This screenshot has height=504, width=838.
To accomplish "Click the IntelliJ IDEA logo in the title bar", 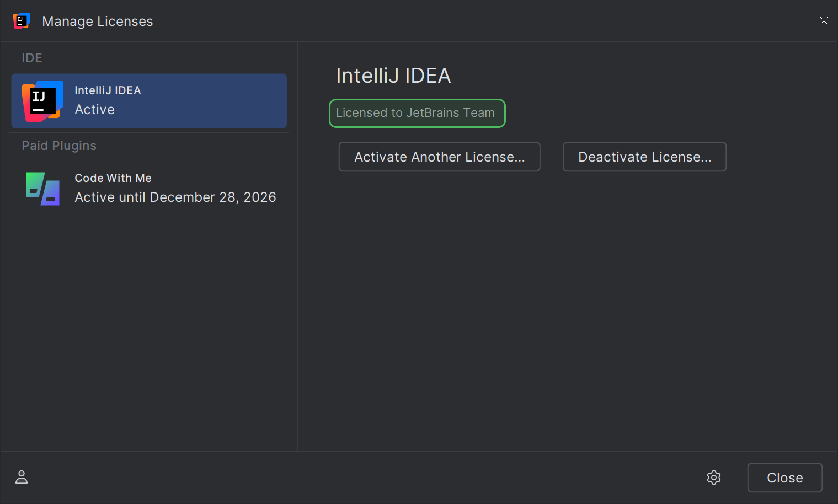I will (x=21, y=21).
